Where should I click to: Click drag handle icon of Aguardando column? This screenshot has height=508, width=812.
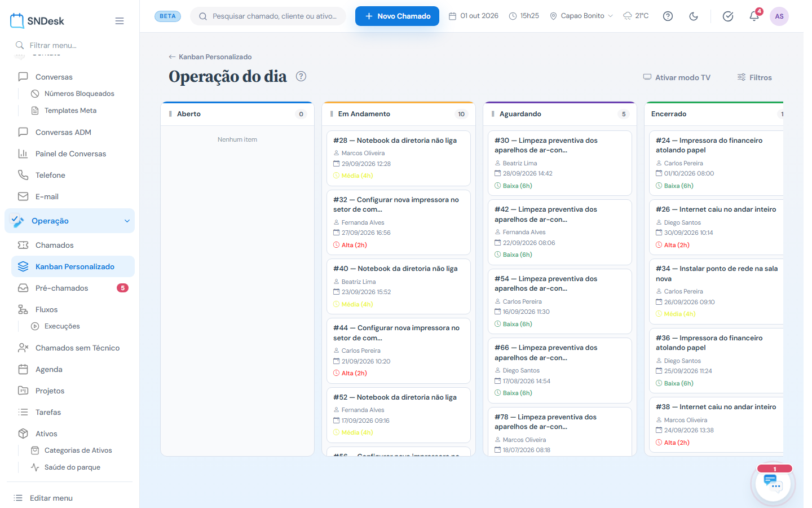[x=493, y=114]
